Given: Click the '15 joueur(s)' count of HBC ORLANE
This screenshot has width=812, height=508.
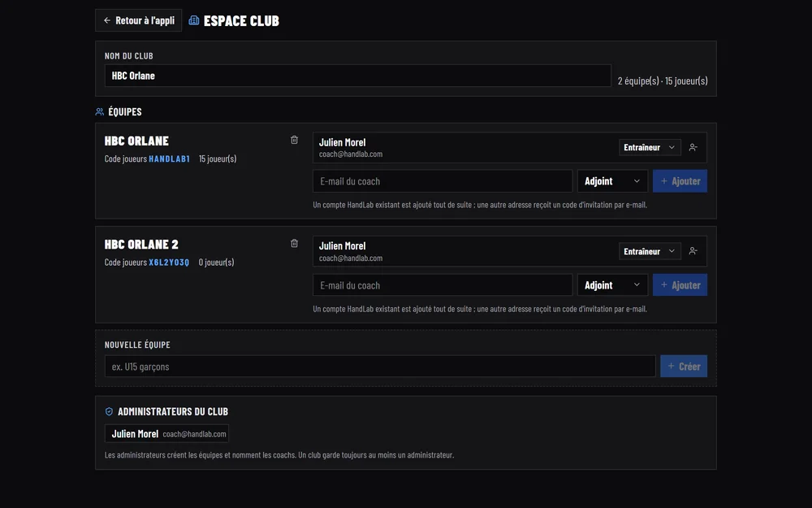Looking at the screenshot, I should tap(218, 158).
